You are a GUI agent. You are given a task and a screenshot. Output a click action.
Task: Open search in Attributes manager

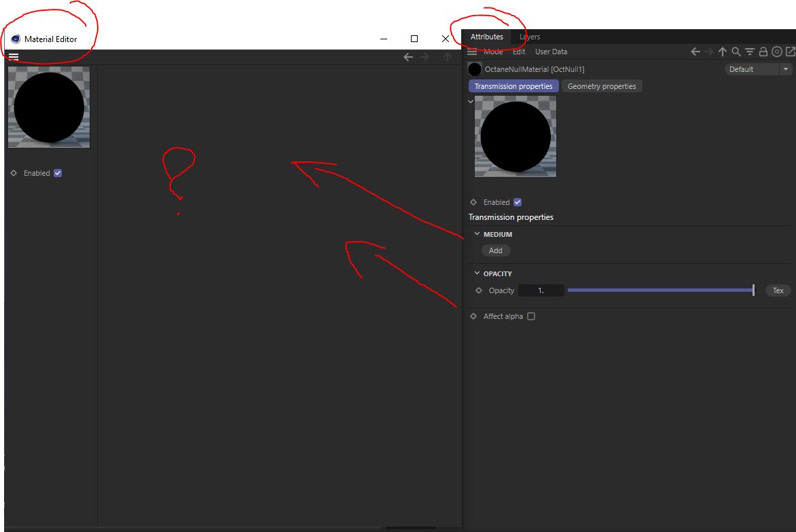(x=736, y=52)
